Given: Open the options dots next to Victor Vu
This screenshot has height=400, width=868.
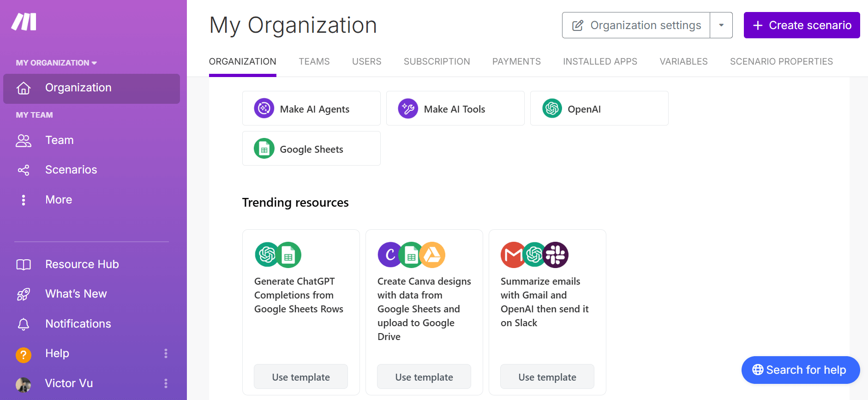Looking at the screenshot, I should click(x=166, y=383).
